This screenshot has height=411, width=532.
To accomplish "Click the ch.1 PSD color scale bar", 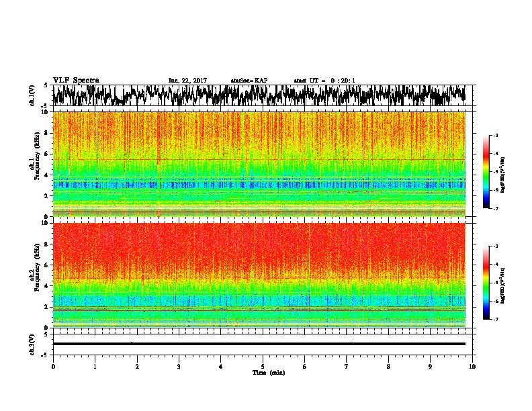I will [486, 172].
